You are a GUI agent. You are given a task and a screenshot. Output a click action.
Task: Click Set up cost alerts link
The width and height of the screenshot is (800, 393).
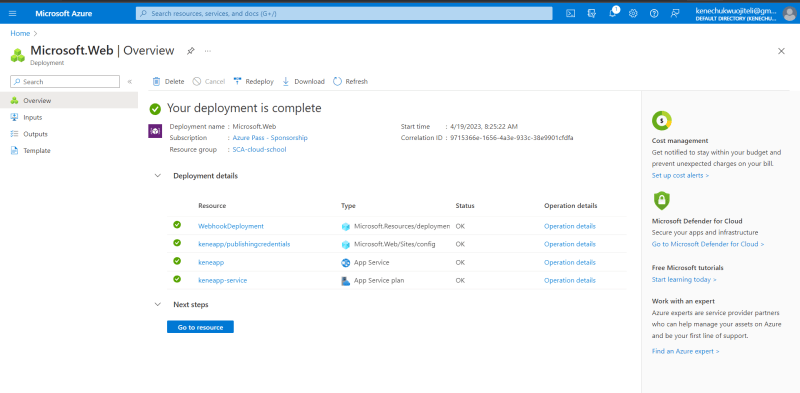680,176
